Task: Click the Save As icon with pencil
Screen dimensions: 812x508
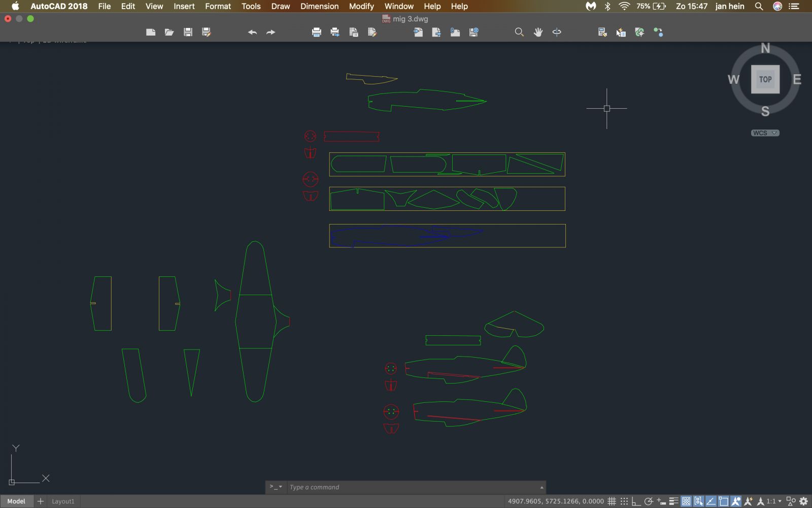Action: (x=206, y=32)
